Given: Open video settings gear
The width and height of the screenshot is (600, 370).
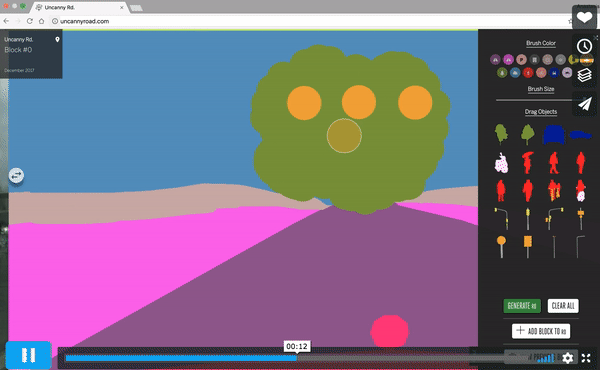Looking at the screenshot, I should click(568, 358).
